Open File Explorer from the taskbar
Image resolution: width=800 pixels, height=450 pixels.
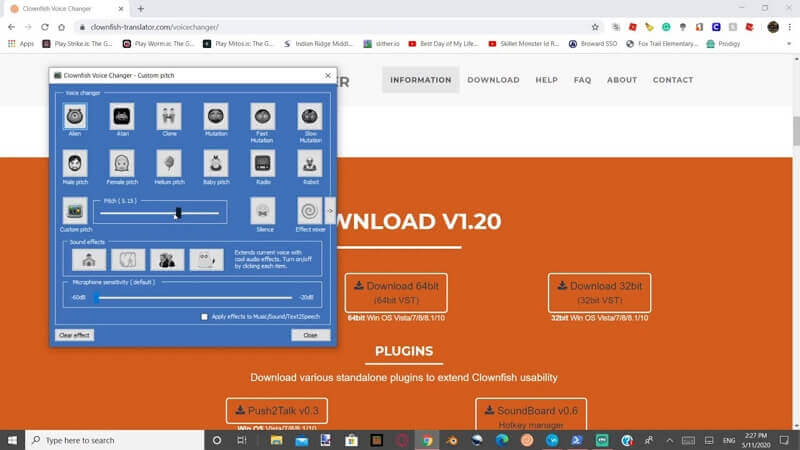tap(277, 440)
